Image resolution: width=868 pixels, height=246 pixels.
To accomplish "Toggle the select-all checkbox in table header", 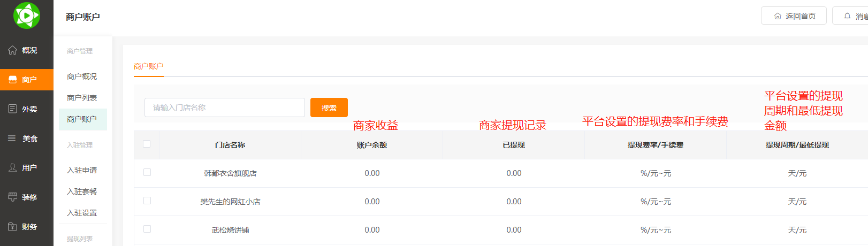I will coord(147,144).
